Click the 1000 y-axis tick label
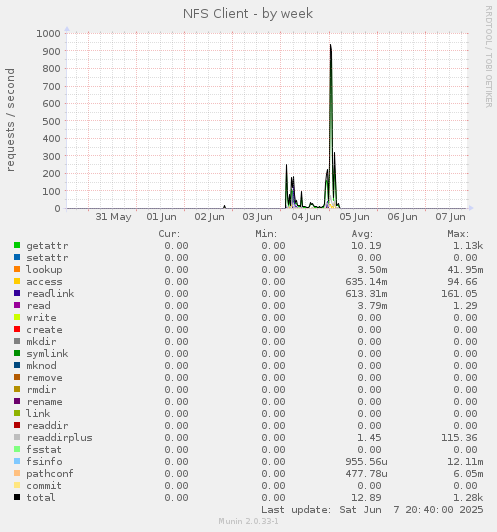This screenshot has width=497, height=532. point(49,33)
